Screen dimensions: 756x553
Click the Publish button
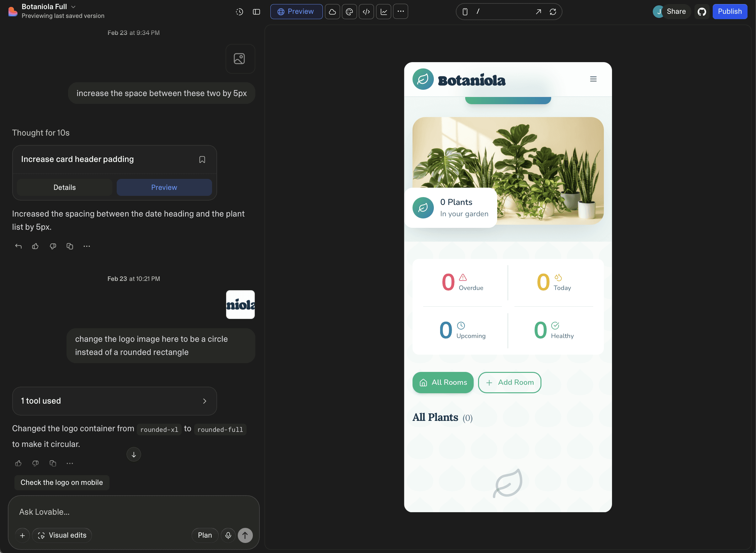[730, 12]
